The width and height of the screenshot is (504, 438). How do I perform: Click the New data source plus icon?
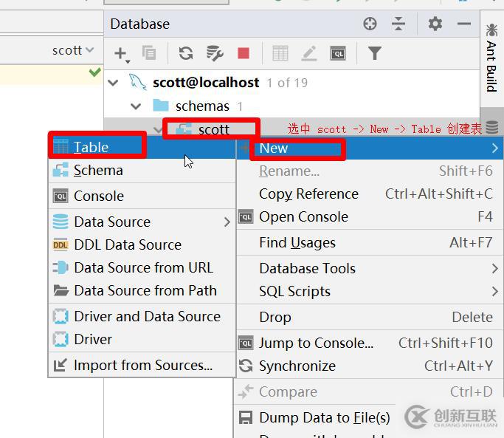[x=121, y=53]
